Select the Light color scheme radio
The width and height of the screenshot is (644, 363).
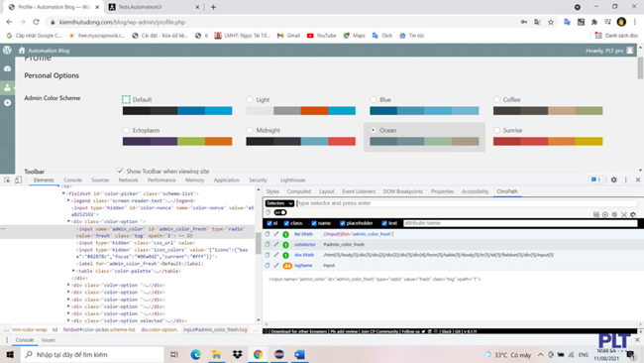pos(250,99)
